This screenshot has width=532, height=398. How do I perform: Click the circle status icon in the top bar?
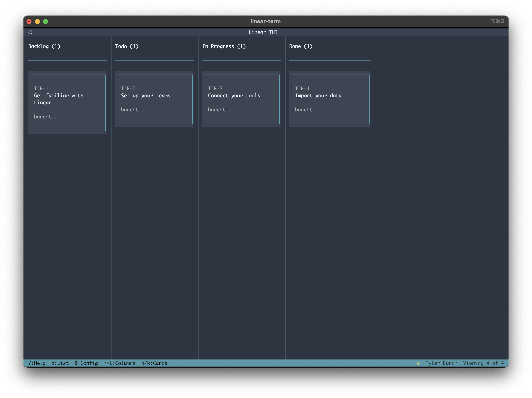30,32
